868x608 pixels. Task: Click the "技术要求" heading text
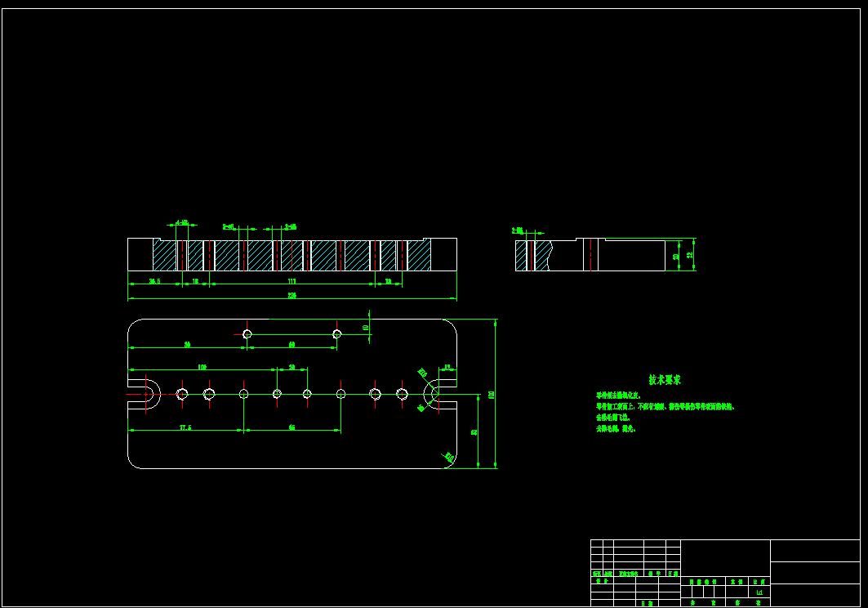click(665, 380)
